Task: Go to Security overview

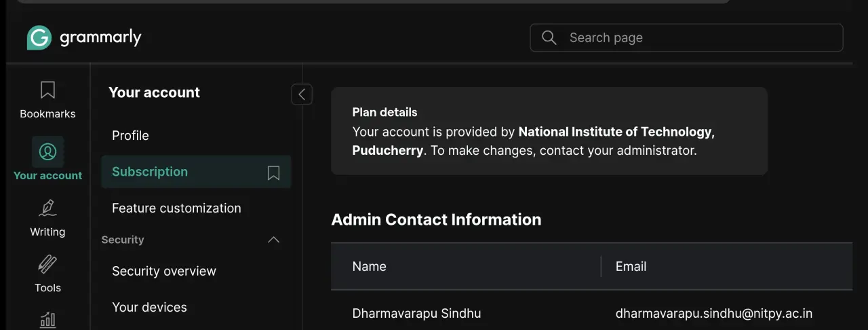Action: (164, 272)
